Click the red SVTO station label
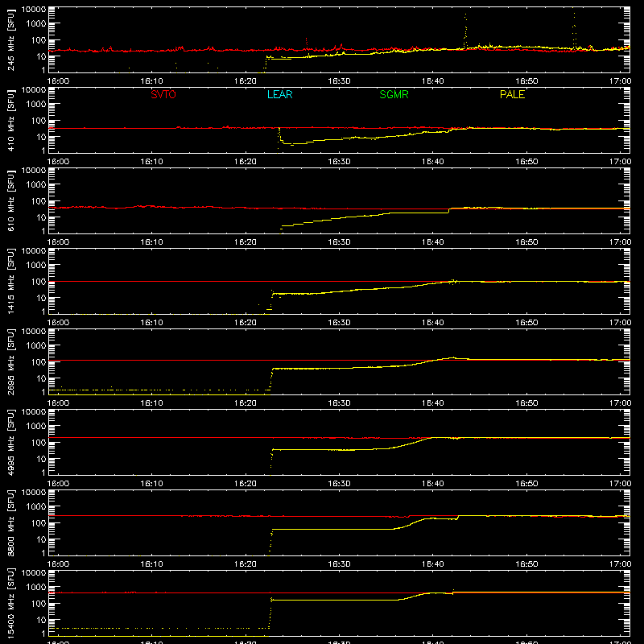 tap(163, 94)
